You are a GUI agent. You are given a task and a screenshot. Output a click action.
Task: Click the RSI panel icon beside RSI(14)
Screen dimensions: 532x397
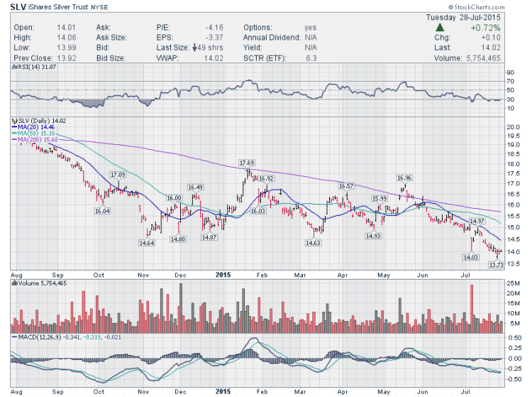[13, 67]
